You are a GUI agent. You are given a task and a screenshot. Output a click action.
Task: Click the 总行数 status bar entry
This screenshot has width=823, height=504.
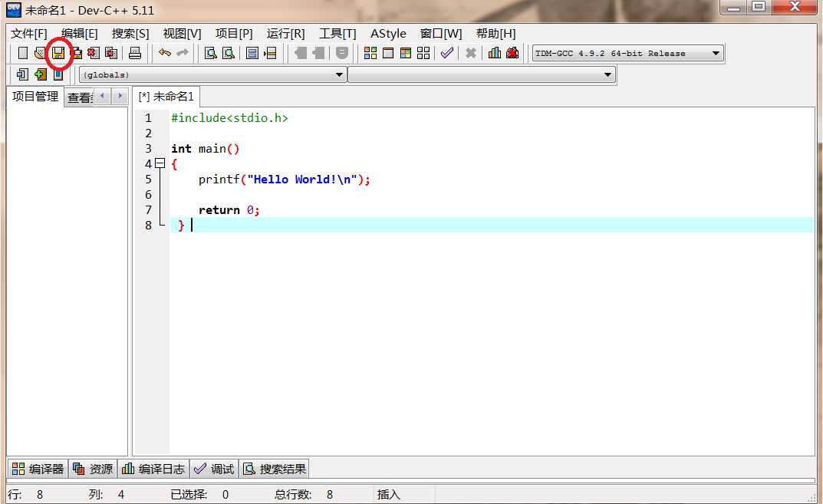click(x=304, y=495)
